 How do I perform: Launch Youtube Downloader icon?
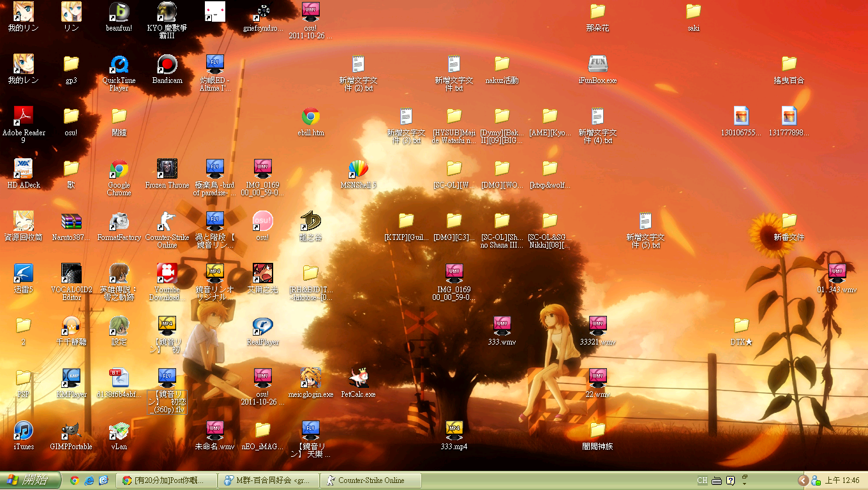pyautogui.click(x=167, y=273)
